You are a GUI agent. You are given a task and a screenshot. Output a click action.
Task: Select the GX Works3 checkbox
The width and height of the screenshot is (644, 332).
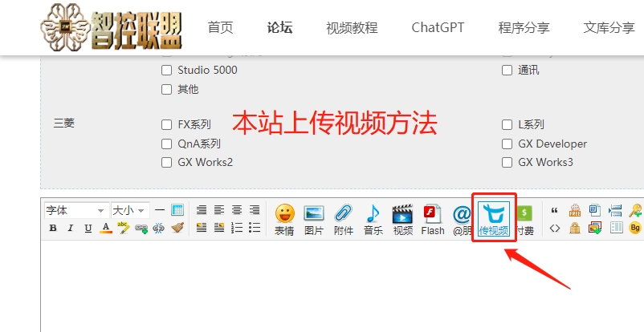(507, 163)
